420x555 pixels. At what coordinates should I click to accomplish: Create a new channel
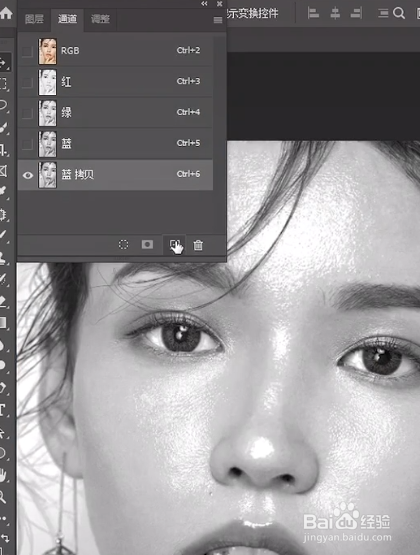click(x=174, y=245)
